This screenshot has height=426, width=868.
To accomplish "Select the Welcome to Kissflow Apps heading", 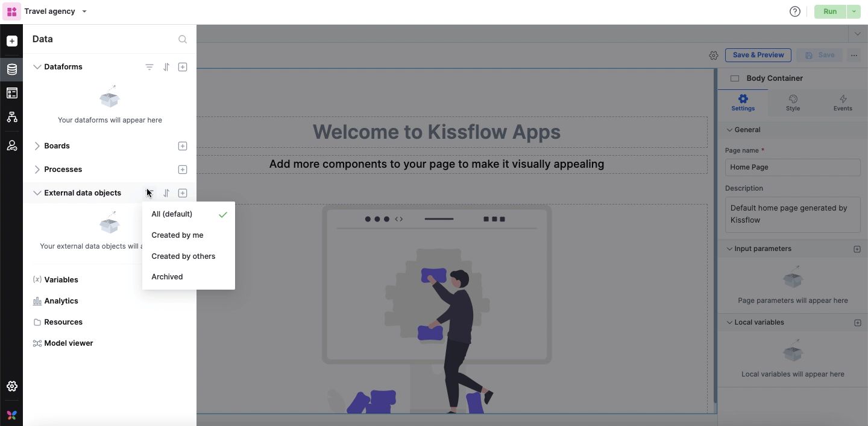I will 436,132.
